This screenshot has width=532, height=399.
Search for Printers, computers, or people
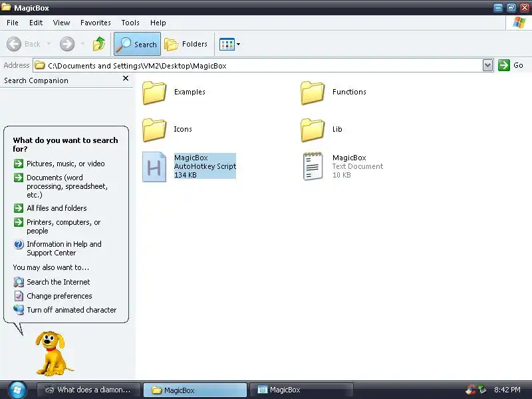pos(63,226)
